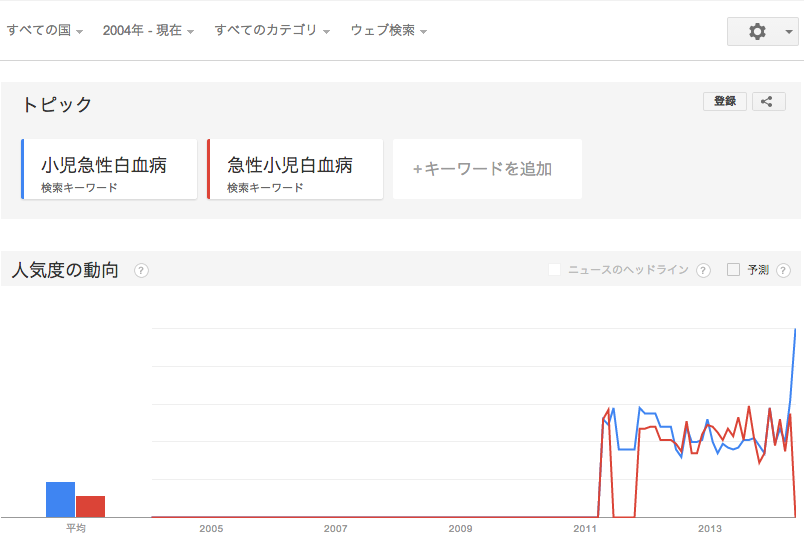The height and width of the screenshot is (547, 804).
Task: Click the 2009 axis label
Action: 460,529
